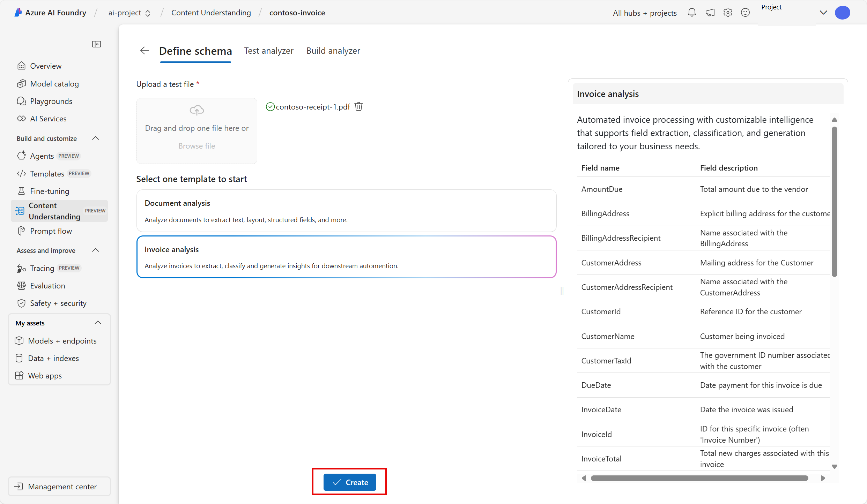Open Agents preview page
The width and height of the screenshot is (867, 504).
[x=49, y=156]
